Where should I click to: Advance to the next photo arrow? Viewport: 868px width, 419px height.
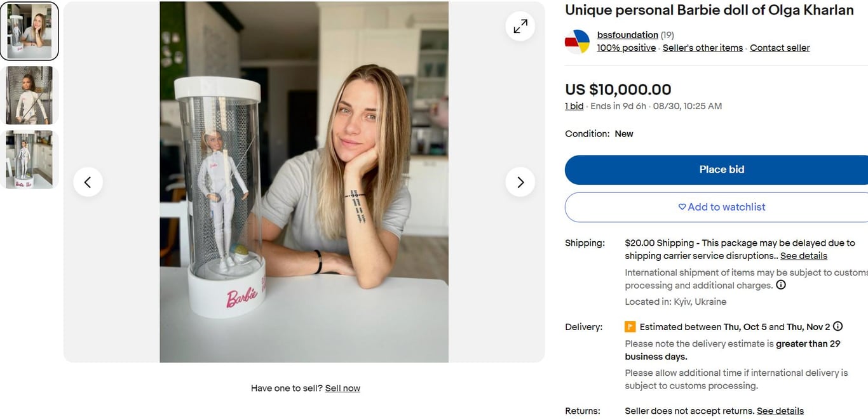click(x=520, y=182)
